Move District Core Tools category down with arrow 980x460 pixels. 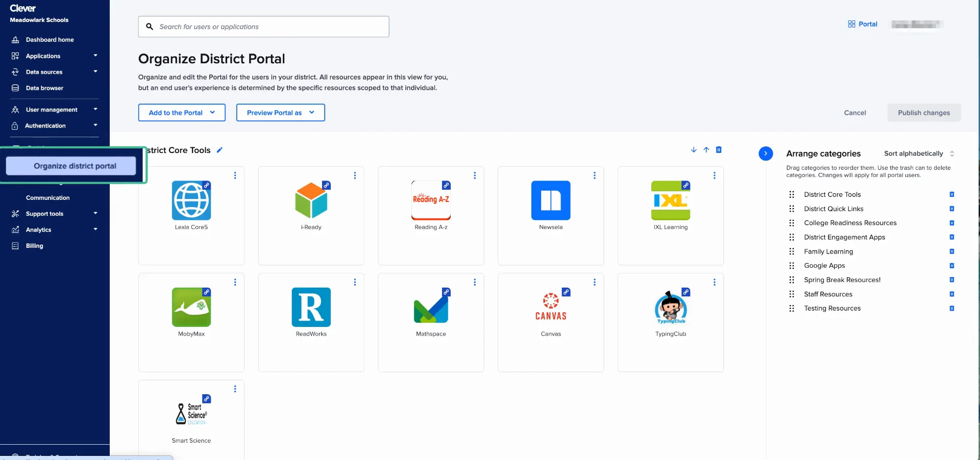coord(694,150)
